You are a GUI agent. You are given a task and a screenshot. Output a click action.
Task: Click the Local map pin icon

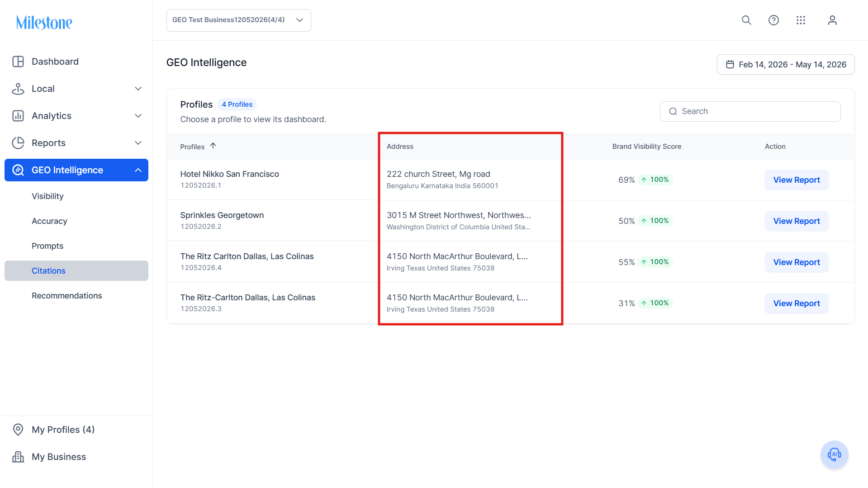point(18,89)
